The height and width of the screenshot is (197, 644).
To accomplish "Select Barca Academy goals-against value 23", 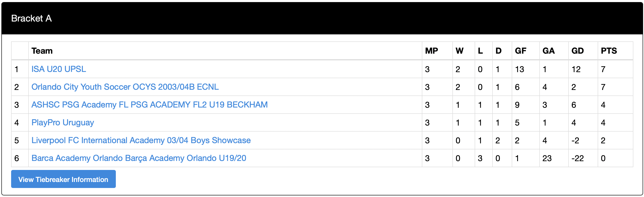I will (x=547, y=158).
